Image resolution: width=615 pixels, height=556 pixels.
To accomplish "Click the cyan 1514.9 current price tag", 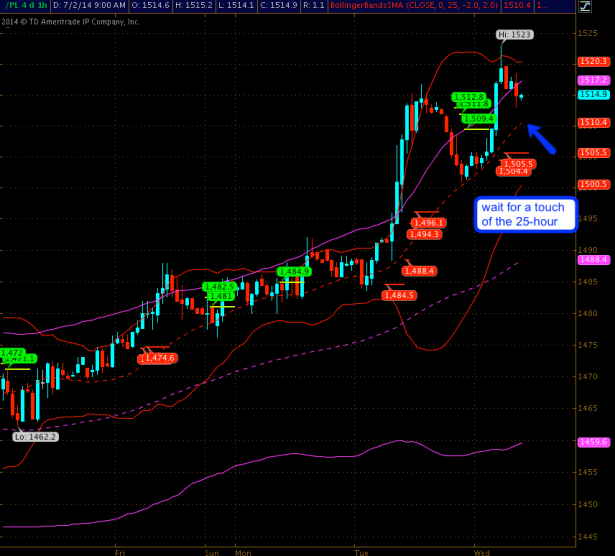I will click(593, 94).
